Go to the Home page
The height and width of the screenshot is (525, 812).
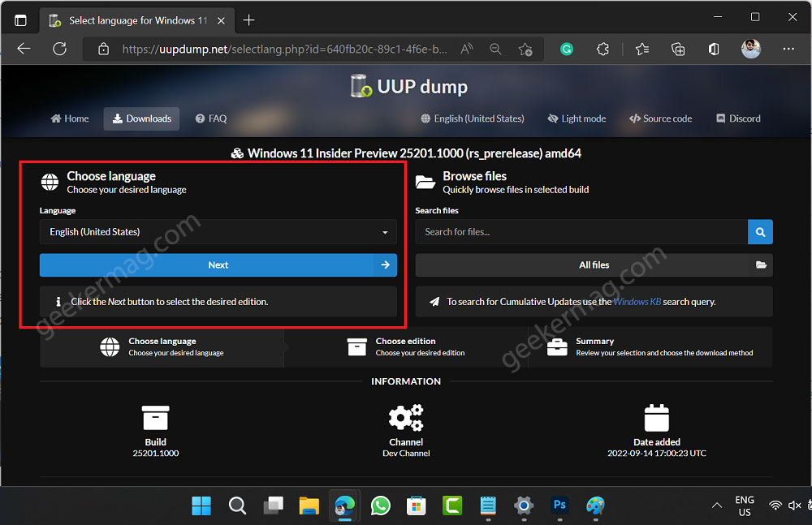coord(69,118)
